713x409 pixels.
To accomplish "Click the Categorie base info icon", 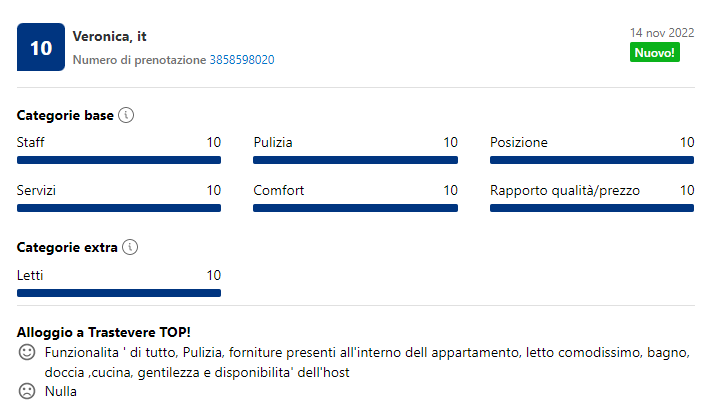I will tap(126, 115).
